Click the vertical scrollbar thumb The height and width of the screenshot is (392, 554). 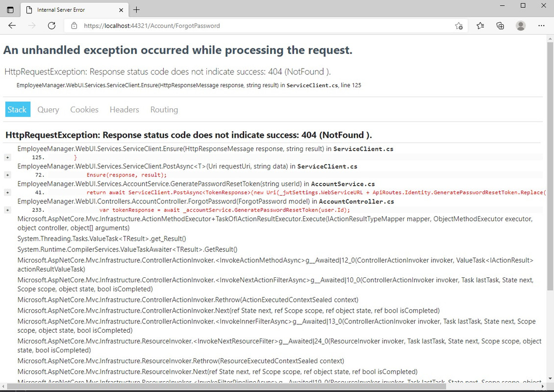tap(550, 166)
